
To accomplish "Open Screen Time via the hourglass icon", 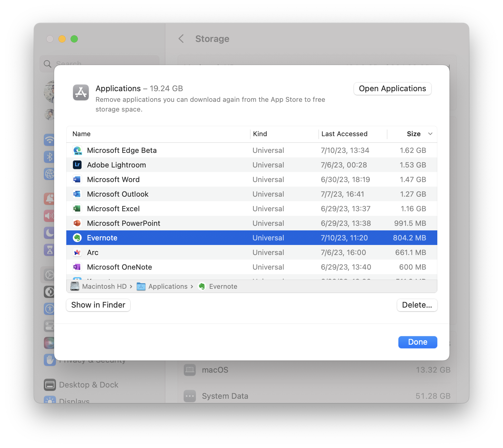I will pos(49,250).
